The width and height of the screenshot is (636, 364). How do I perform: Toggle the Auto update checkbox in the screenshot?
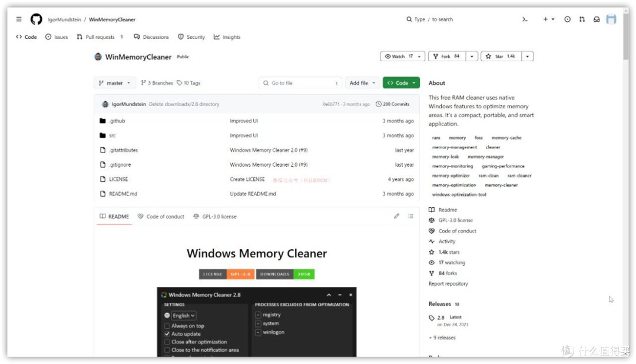168,335
